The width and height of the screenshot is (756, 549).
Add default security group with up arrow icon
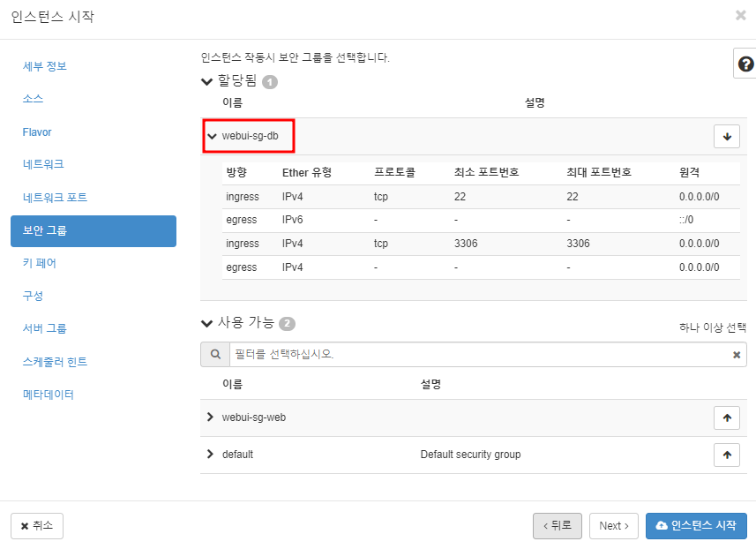click(x=727, y=455)
